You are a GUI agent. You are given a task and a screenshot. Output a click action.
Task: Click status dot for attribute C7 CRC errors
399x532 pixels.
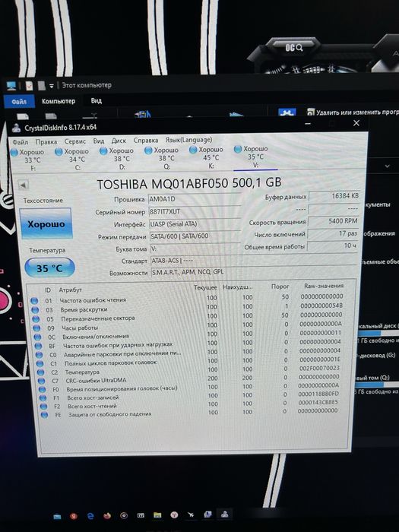41,381
